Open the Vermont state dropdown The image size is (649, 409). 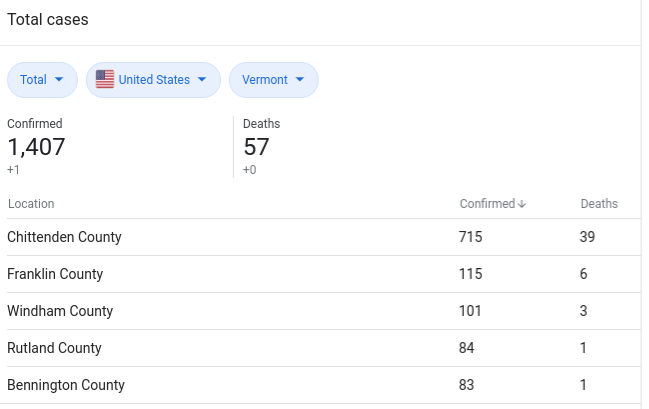pyautogui.click(x=274, y=80)
